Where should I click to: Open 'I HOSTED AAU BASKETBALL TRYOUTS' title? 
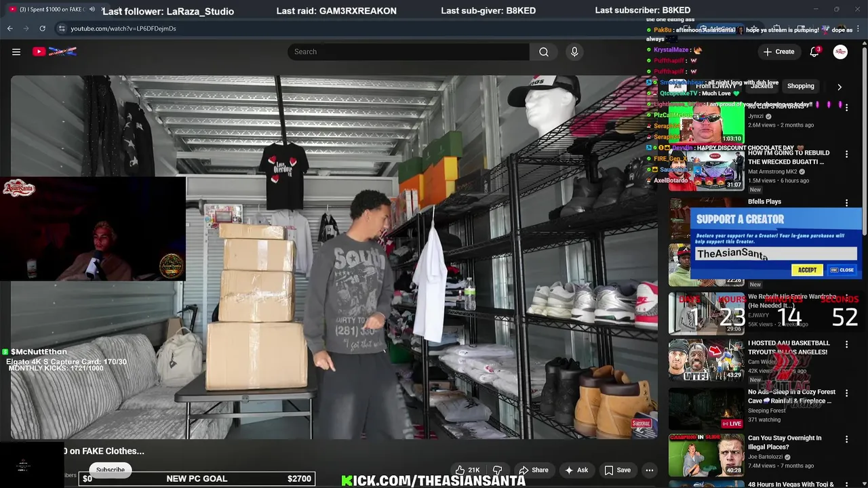coord(789,348)
